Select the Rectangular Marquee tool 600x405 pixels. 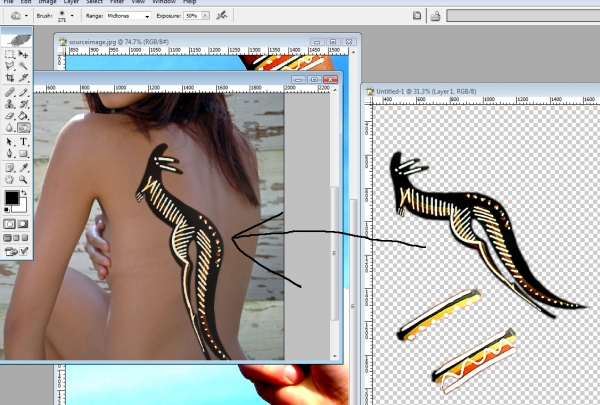pyautogui.click(x=10, y=54)
